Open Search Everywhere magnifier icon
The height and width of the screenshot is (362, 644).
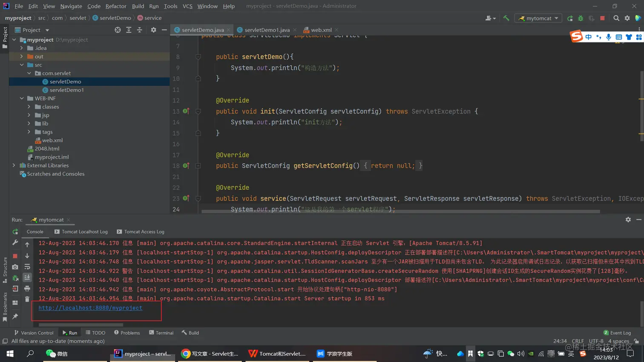[616, 18]
